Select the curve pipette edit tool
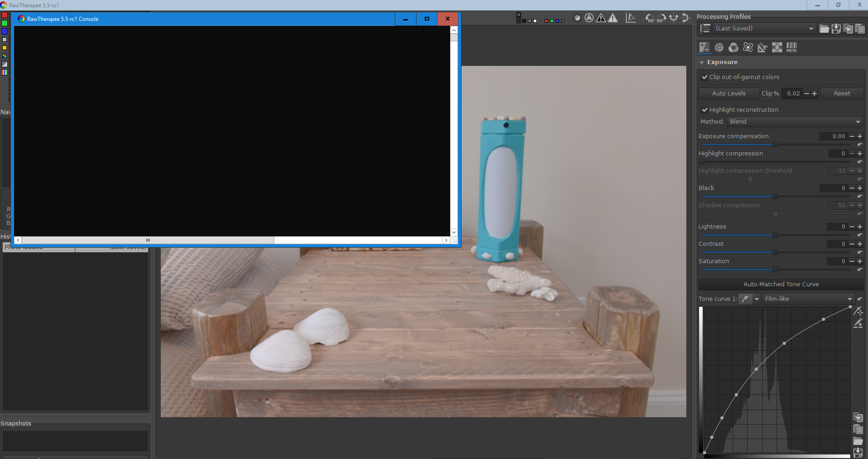Screen dimensions: 868x459 (858, 311)
